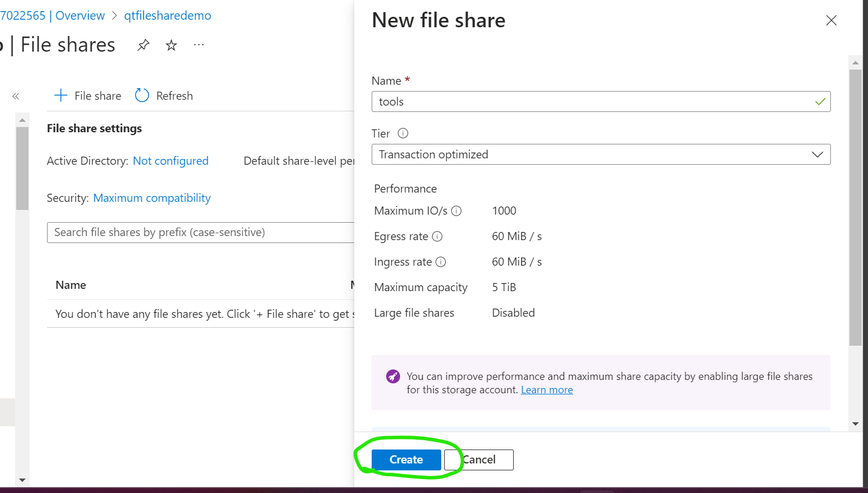Show info for Egress rate
868x493 pixels.
coord(437,237)
